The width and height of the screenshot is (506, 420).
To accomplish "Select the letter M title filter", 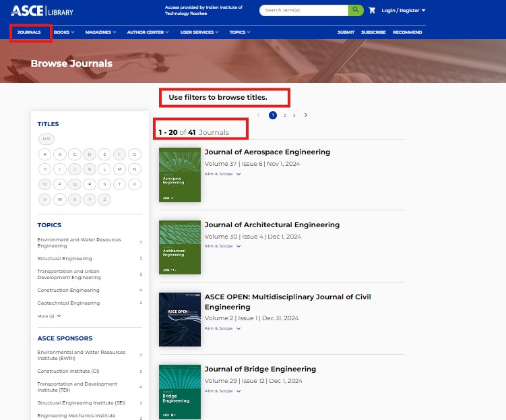I will (120, 169).
